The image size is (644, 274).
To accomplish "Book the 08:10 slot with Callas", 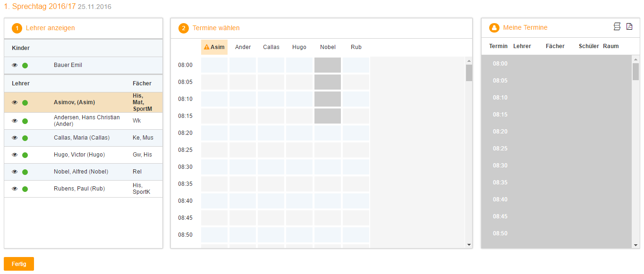I will tap(271, 99).
